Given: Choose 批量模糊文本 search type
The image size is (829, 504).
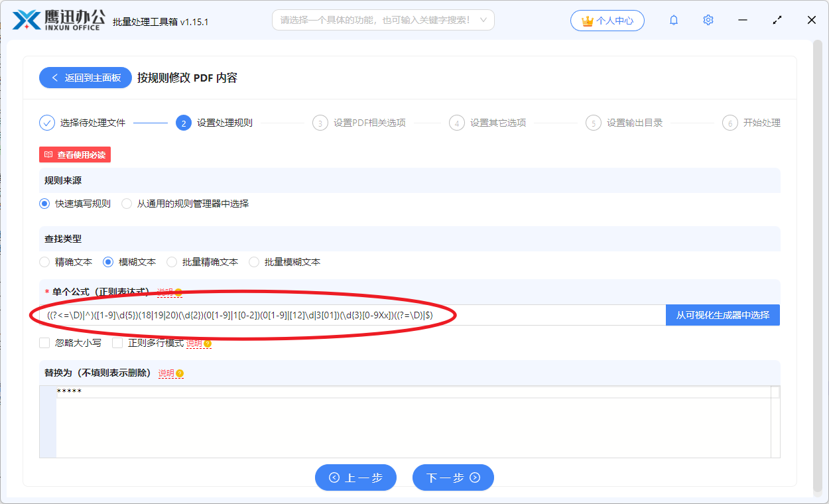Looking at the screenshot, I should (x=254, y=262).
